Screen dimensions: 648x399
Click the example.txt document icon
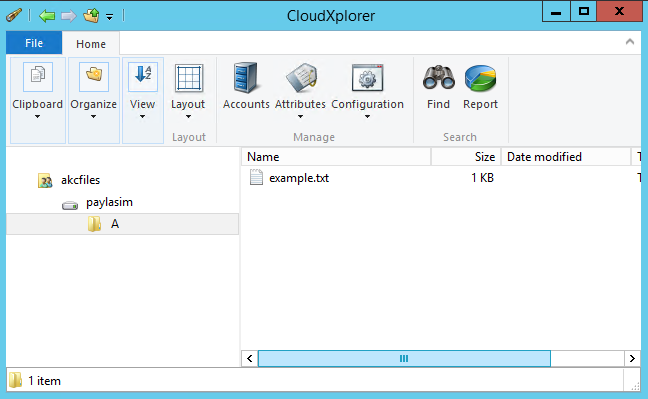point(256,177)
